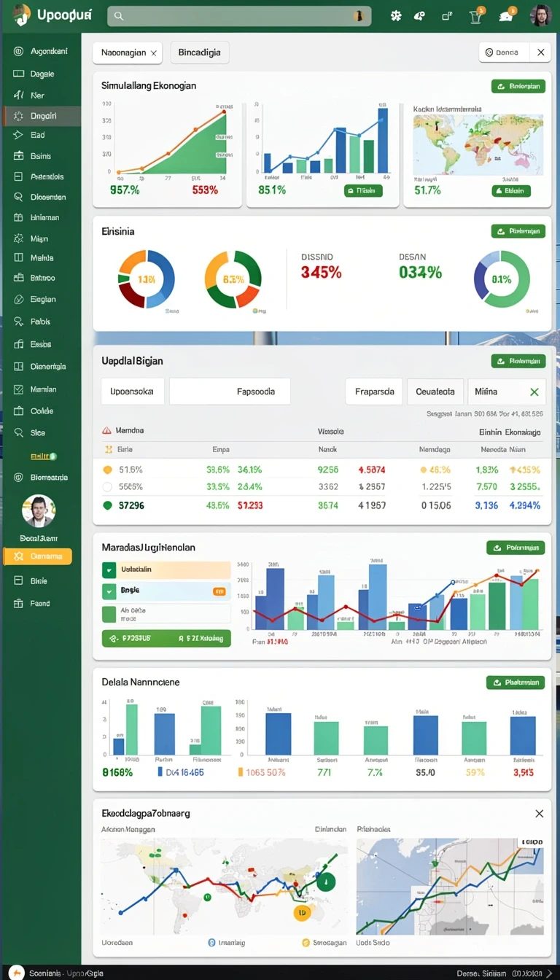This screenshot has width=560, height=980.
Task: Toggle the Ab odte checkbox
Action: [109, 613]
